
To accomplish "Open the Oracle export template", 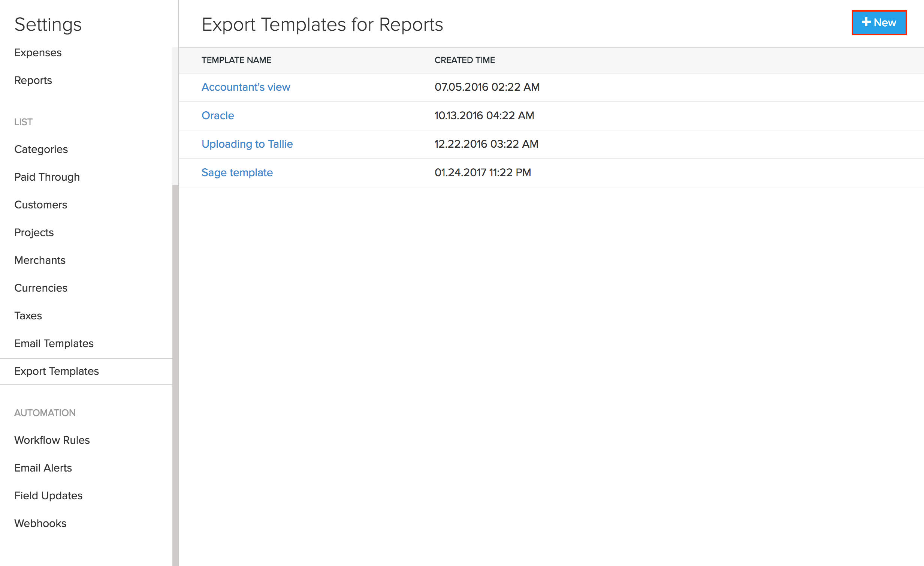I will [x=217, y=115].
